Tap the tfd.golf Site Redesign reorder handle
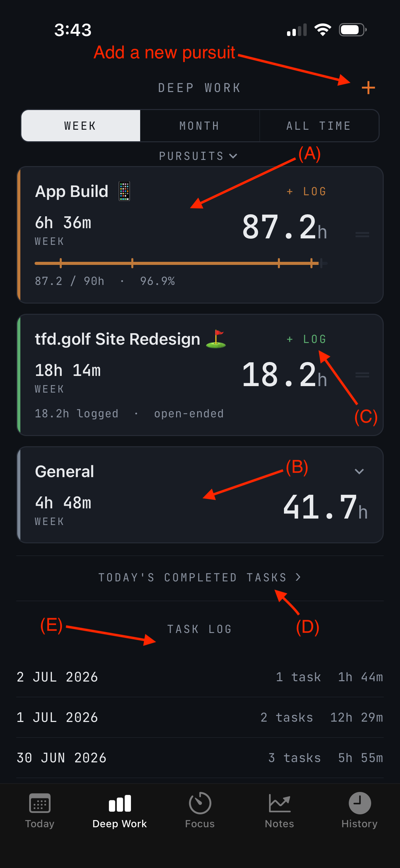 (x=362, y=375)
